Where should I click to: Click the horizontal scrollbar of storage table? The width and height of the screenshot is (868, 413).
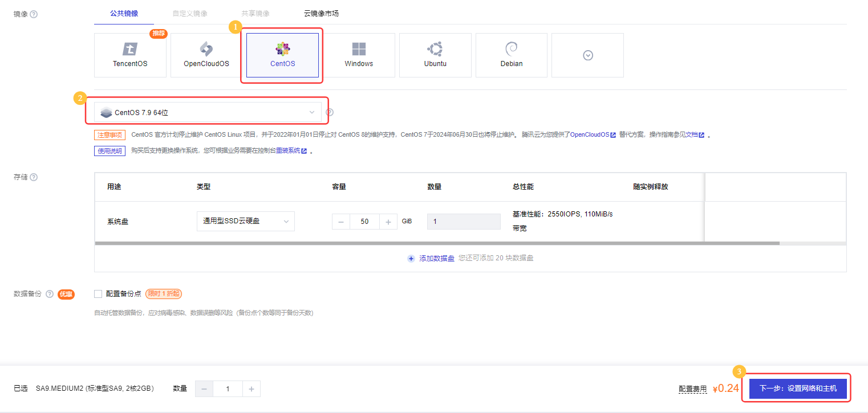pyautogui.click(x=437, y=243)
